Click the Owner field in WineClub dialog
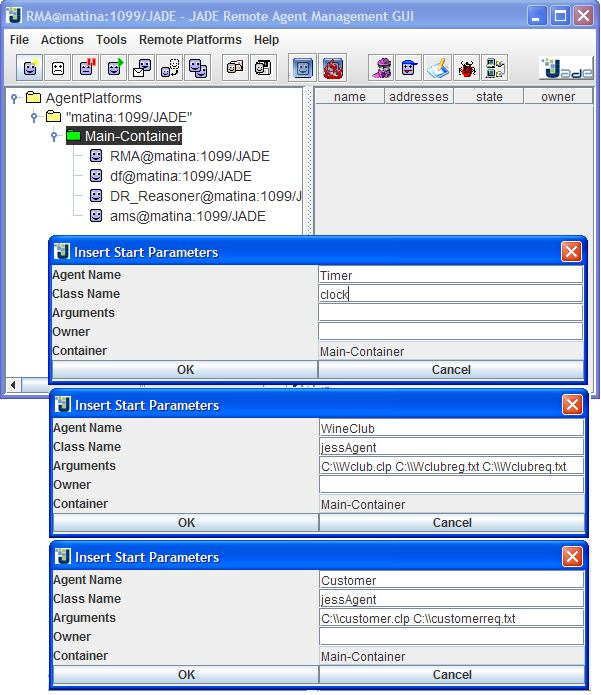The height and width of the screenshot is (695, 601). (x=451, y=485)
